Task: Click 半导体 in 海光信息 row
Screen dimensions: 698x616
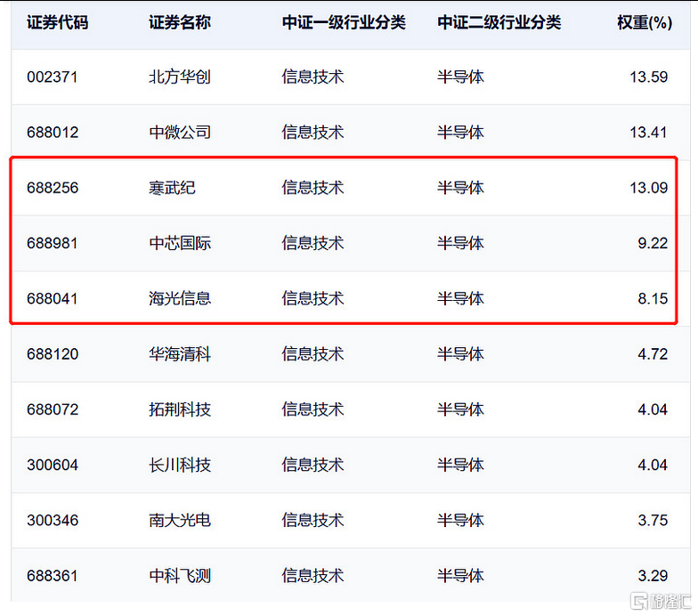Action: click(460, 299)
